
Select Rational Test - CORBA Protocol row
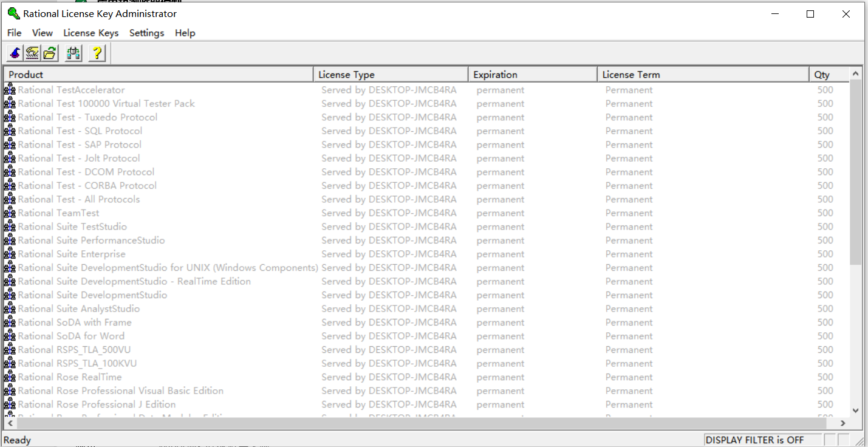click(426, 186)
